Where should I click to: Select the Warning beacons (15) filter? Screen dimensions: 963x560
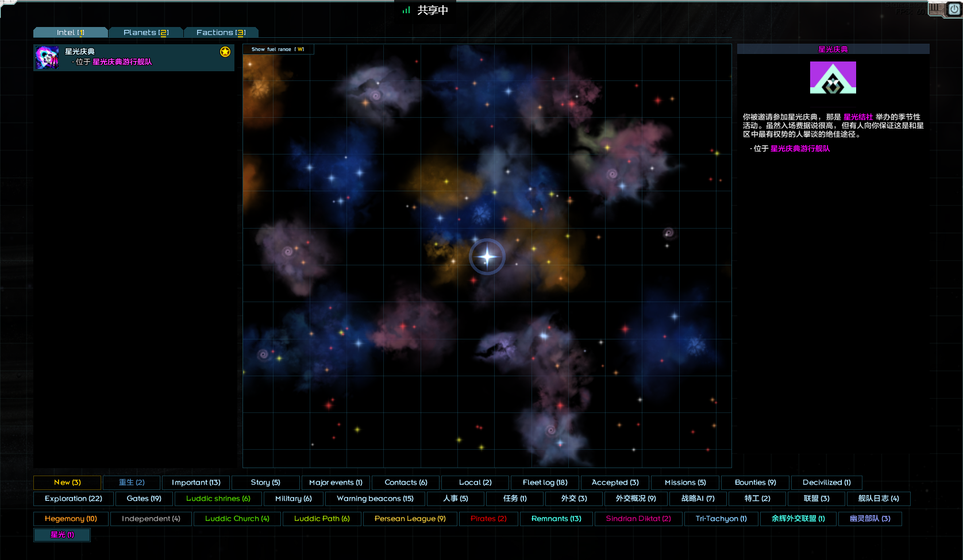[375, 499]
